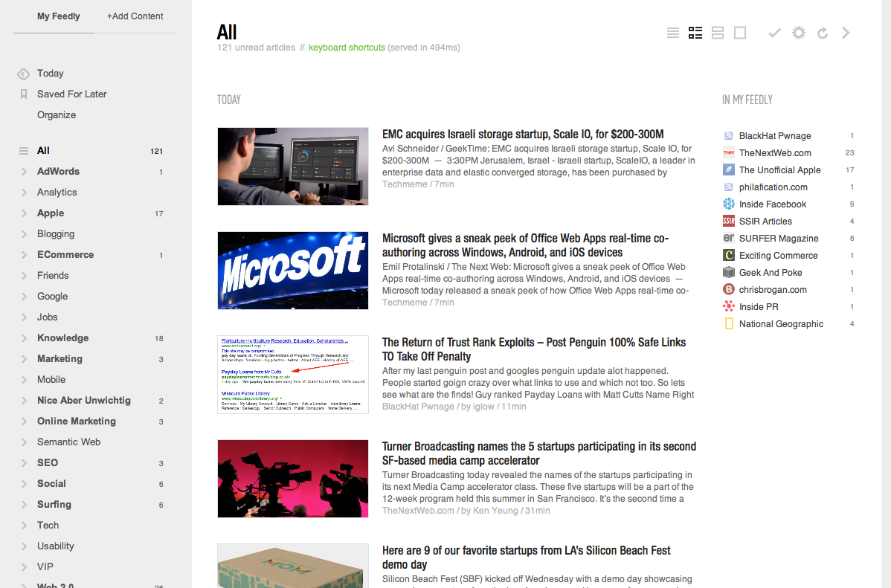The image size is (891, 588).
Task: Click SURFER Magazine feed icon
Action: point(728,238)
